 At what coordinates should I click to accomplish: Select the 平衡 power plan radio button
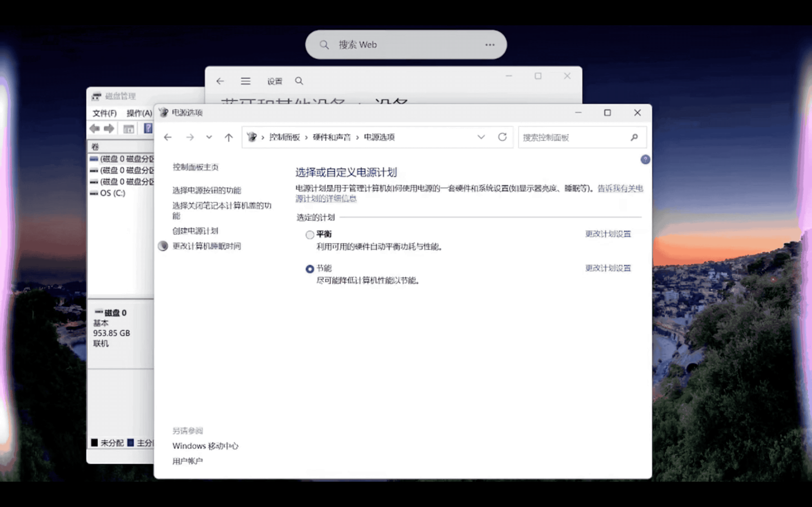pos(310,235)
